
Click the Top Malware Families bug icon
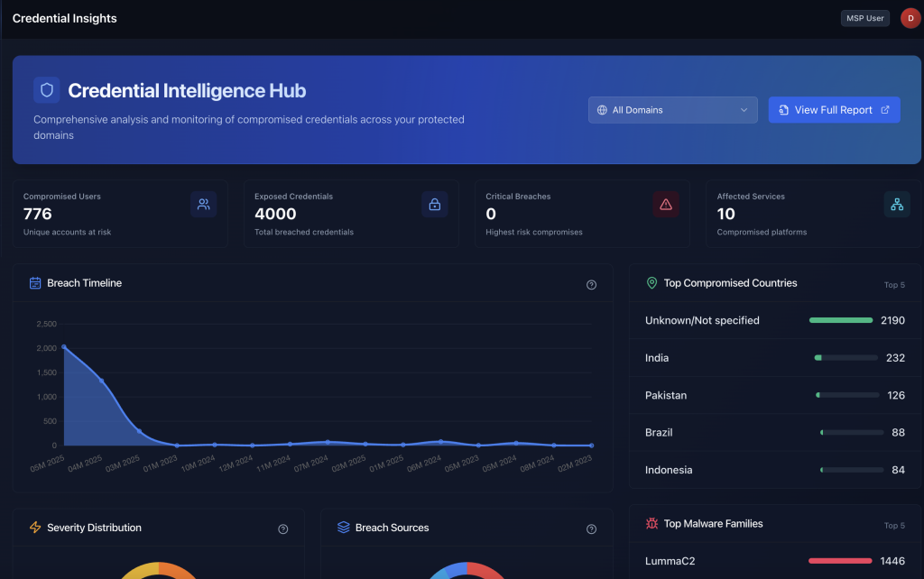651,523
